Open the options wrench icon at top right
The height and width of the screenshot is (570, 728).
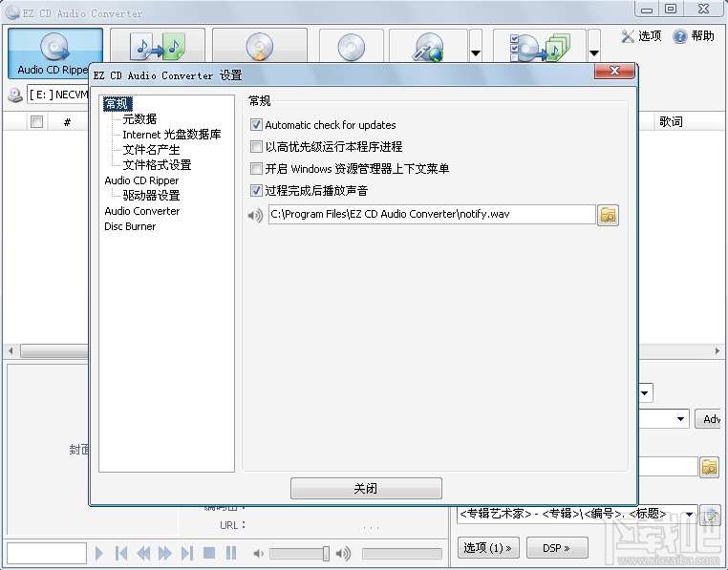pos(628,36)
